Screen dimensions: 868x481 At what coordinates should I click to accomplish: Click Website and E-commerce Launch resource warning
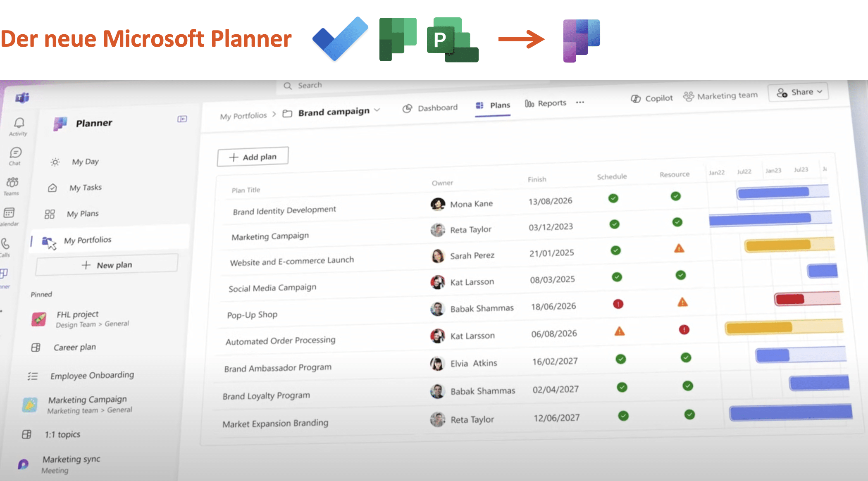(x=679, y=248)
